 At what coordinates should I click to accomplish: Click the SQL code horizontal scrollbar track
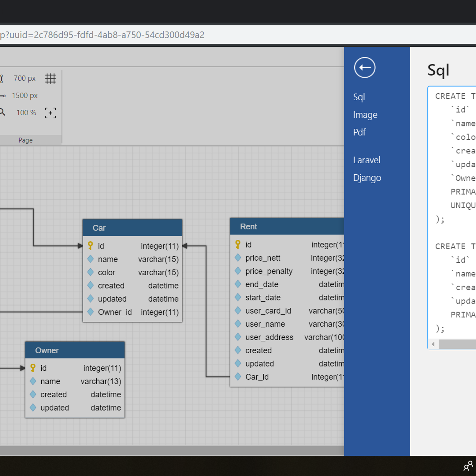(x=457, y=344)
